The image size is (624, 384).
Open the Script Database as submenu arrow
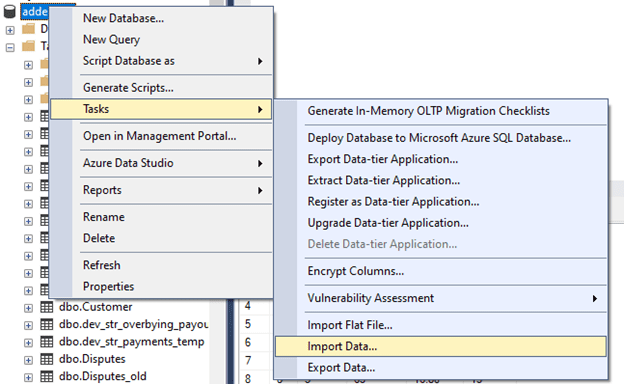point(260,61)
